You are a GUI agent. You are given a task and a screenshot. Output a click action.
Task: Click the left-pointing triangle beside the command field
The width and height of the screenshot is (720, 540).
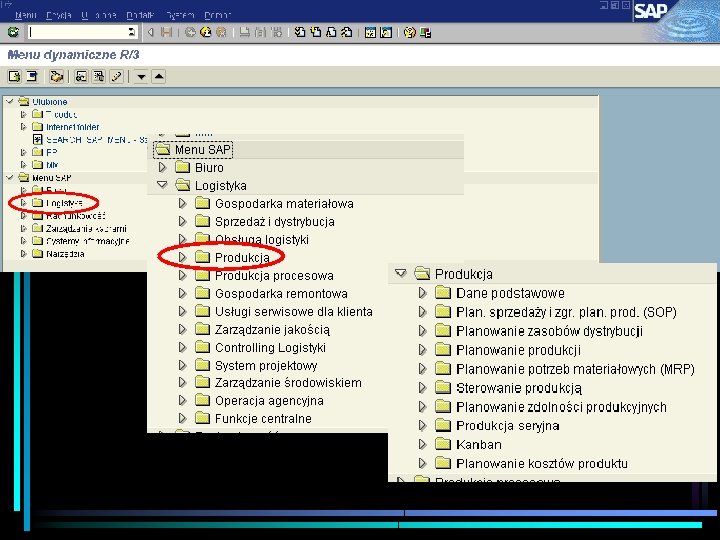[x=150, y=32]
